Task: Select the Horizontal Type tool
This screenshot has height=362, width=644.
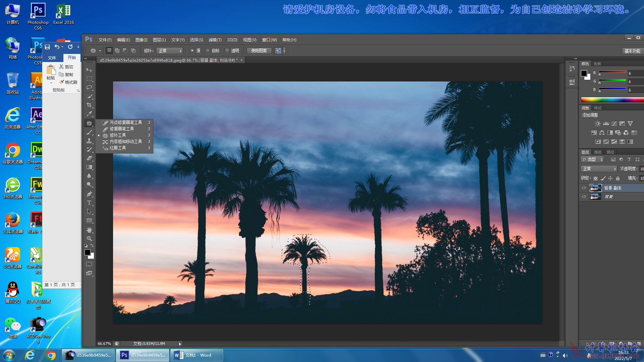Action: 89,203
